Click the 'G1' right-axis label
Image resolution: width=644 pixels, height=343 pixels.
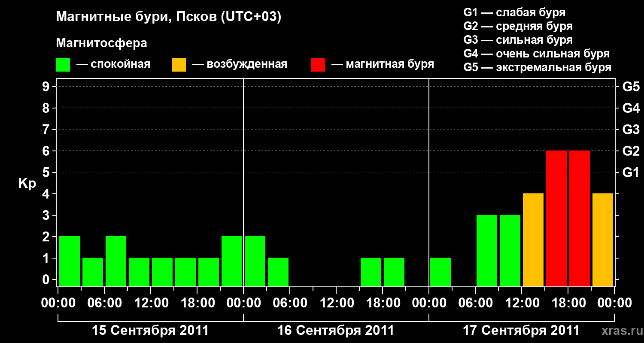[631, 172]
